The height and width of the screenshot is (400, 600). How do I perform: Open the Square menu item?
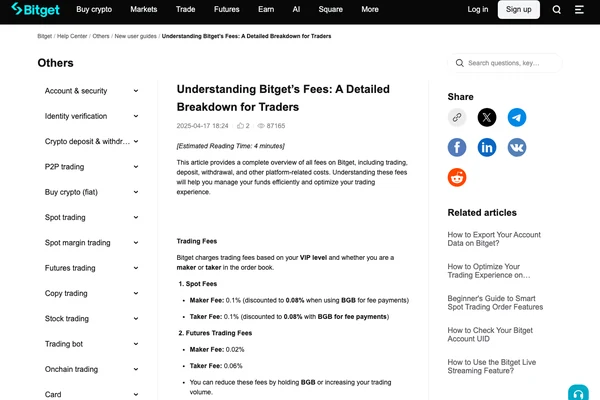pyautogui.click(x=331, y=9)
